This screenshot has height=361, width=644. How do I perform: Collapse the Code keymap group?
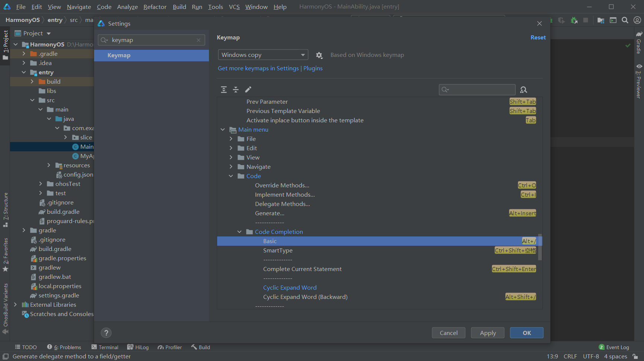point(231,176)
